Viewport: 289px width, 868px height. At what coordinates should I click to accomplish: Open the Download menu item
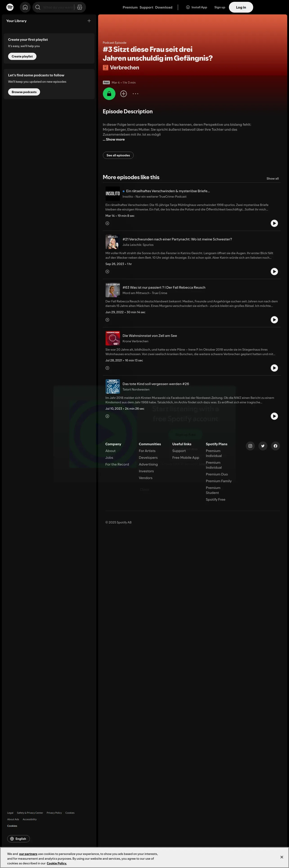(x=164, y=7)
